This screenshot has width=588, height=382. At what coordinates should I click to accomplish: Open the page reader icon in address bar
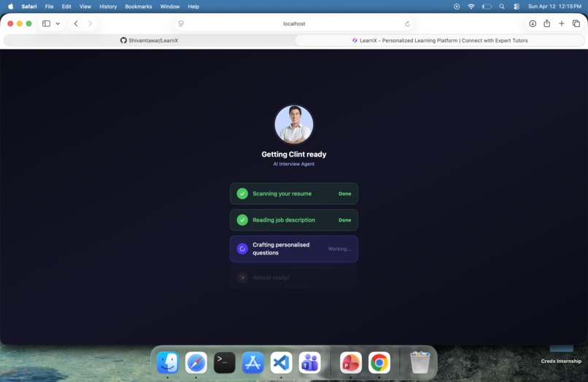[181, 23]
